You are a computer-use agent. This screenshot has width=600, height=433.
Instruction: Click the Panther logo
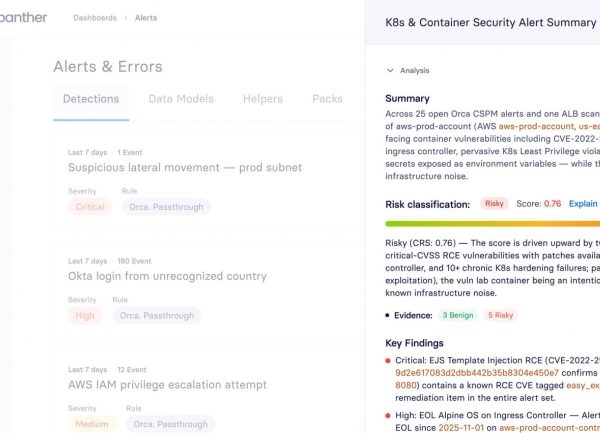click(23, 18)
